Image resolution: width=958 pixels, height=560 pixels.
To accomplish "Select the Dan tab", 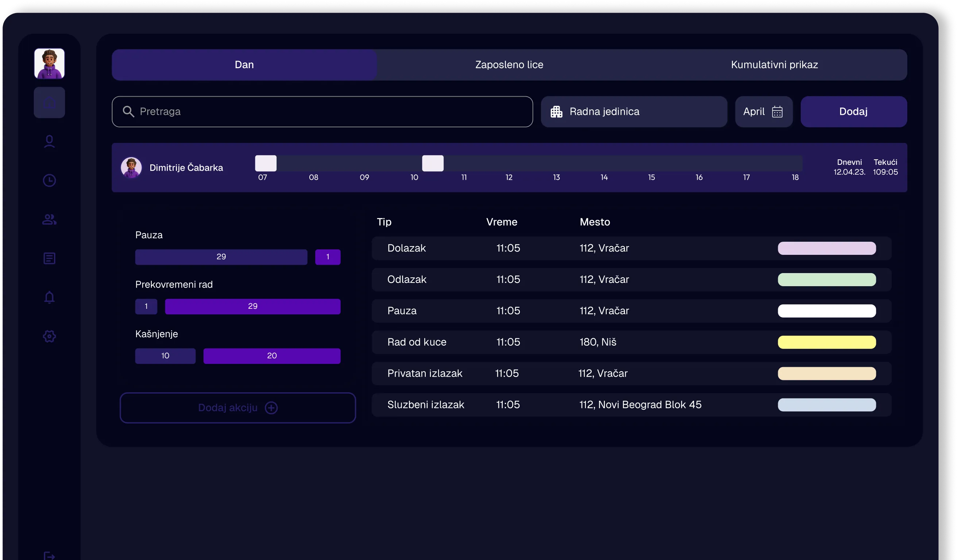I will (x=244, y=65).
